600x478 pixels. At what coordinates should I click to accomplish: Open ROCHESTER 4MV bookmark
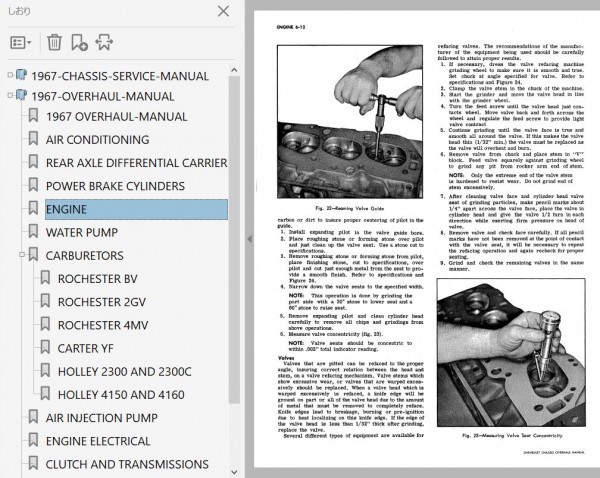click(103, 325)
